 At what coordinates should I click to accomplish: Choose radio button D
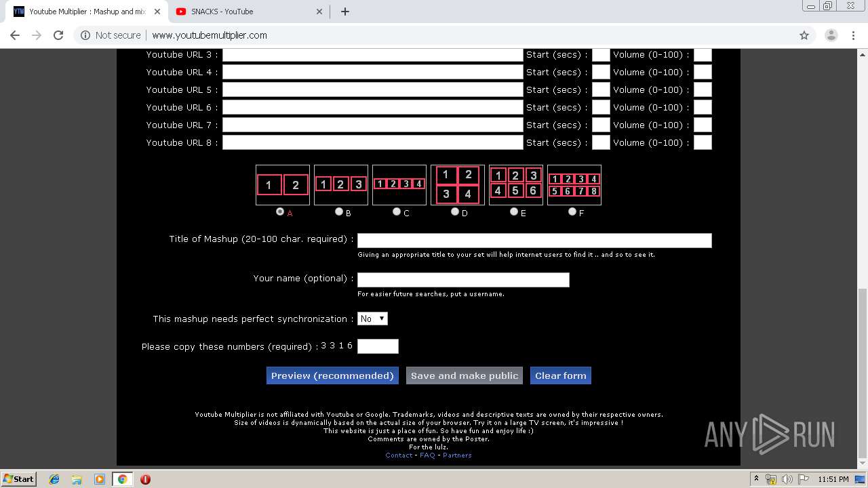click(455, 211)
